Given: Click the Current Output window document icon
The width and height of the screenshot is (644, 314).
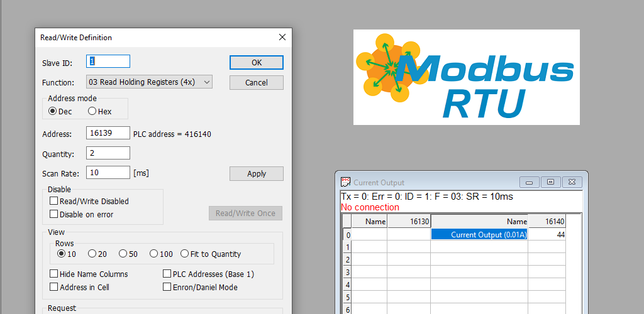Looking at the screenshot, I should point(346,182).
